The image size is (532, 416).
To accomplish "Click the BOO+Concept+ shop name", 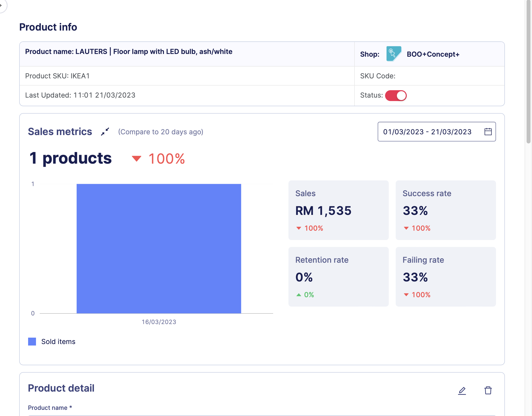I will coord(433,54).
